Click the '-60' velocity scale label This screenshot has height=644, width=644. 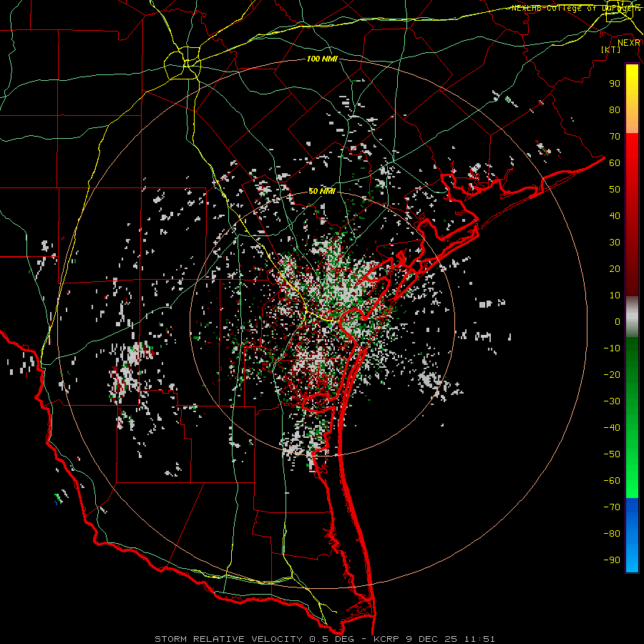[x=612, y=481]
